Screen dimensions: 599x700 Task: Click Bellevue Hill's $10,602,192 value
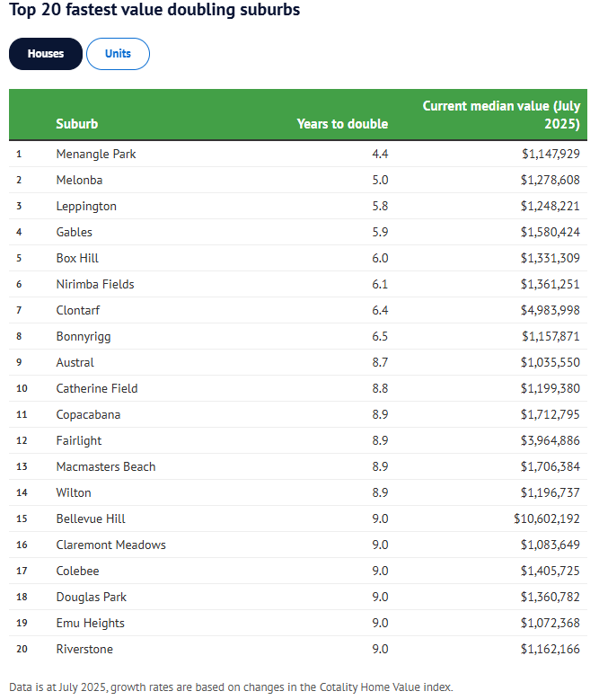pos(547,518)
